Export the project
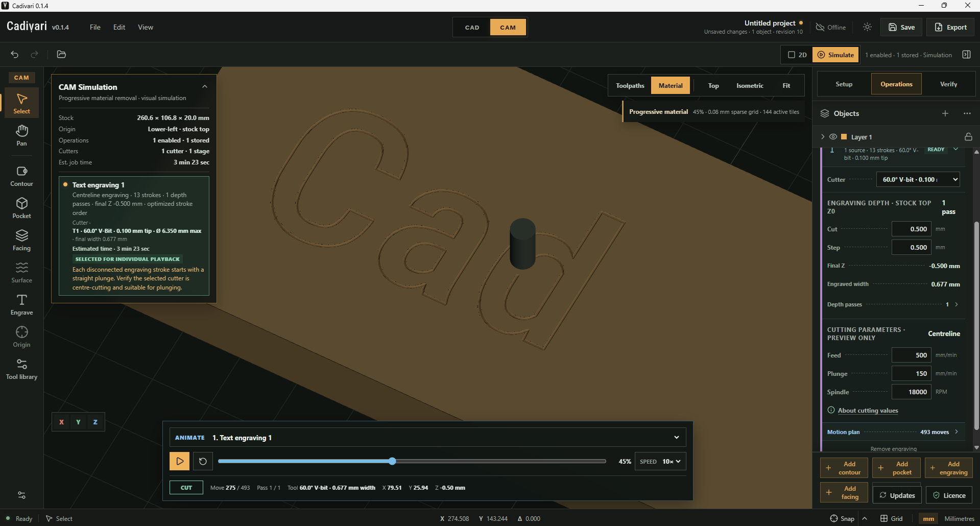The image size is (980, 526). (950, 27)
